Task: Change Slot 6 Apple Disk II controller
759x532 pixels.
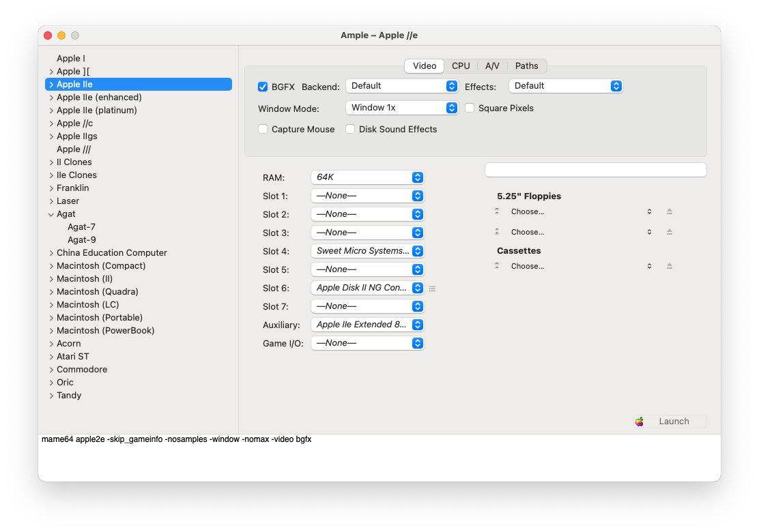Action: pyautogui.click(x=367, y=288)
